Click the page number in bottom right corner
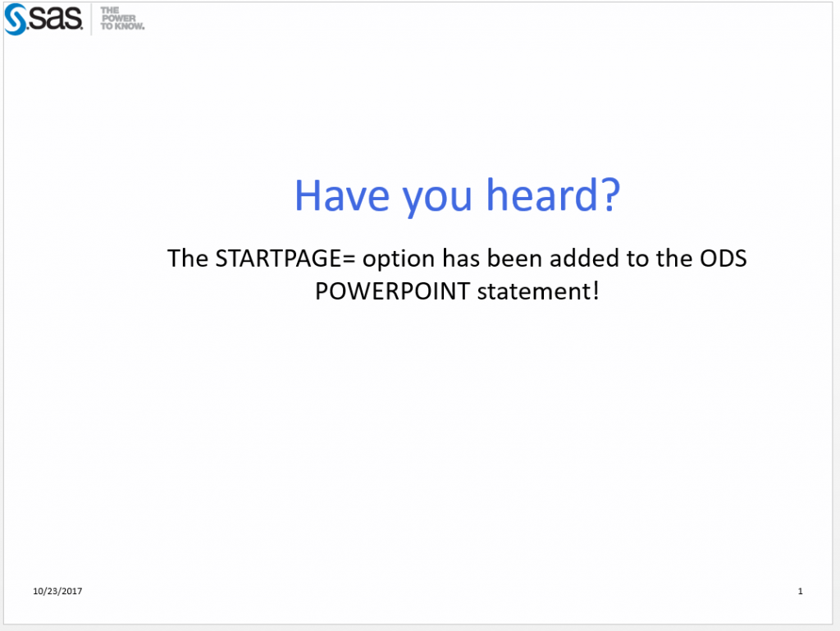This screenshot has height=631, width=840. coord(801,591)
